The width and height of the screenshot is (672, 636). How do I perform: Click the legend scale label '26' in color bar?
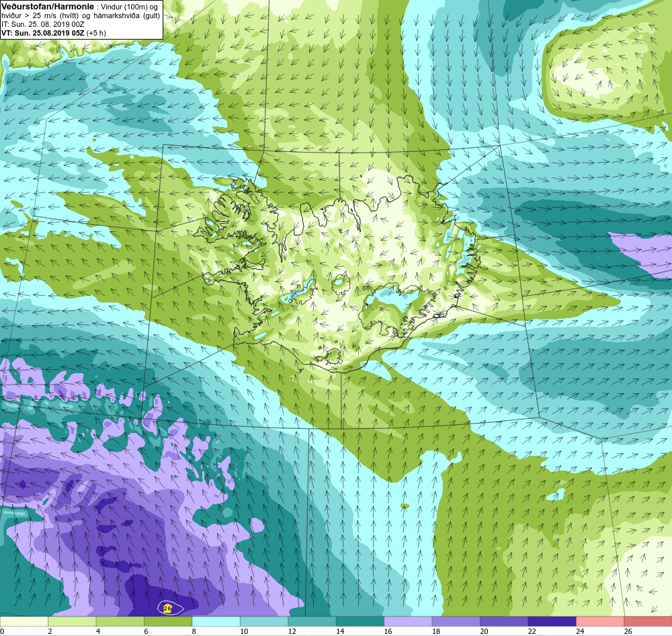click(x=628, y=631)
